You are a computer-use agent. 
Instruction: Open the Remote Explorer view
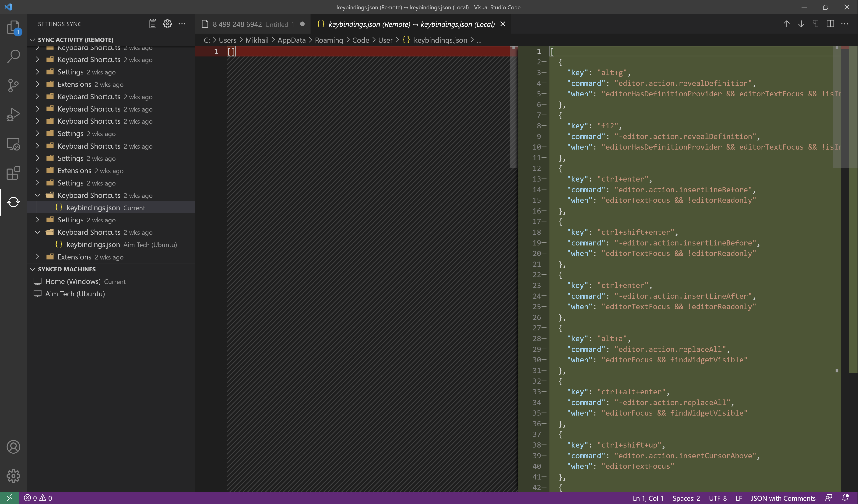13,144
